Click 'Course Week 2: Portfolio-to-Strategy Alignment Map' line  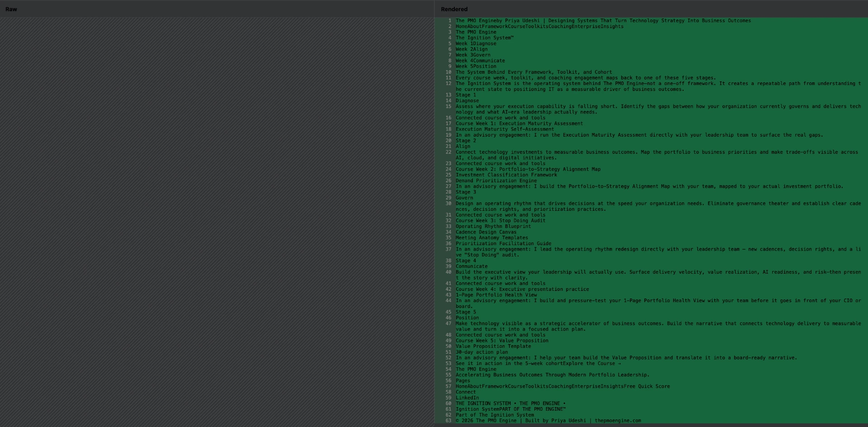[528, 169]
